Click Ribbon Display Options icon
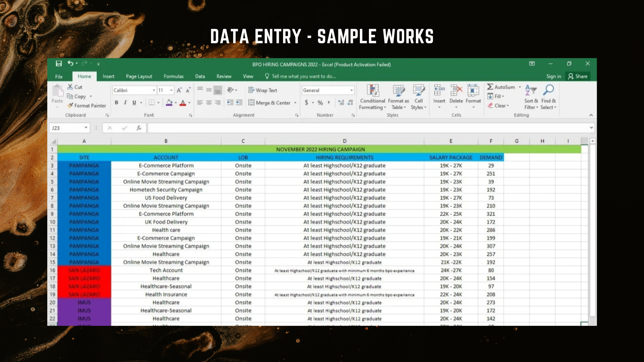This screenshot has height=362, width=644. pos(532,64)
